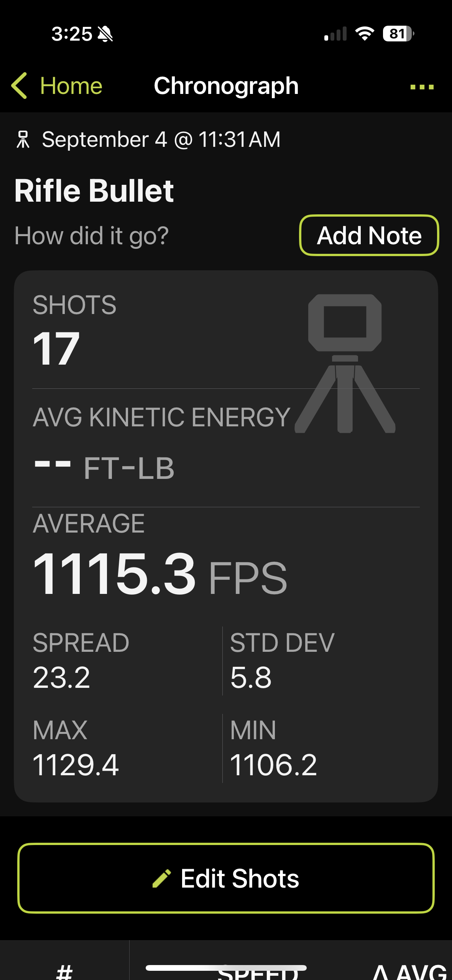Tap the back chevron arrow
The height and width of the screenshot is (980, 452).
tap(19, 86)
